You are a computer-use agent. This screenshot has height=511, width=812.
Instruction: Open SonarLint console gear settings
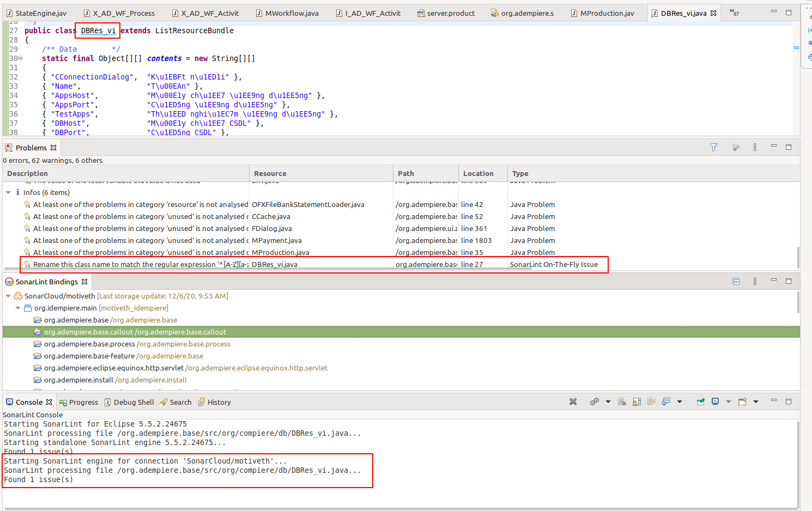[x=594, y=402]
